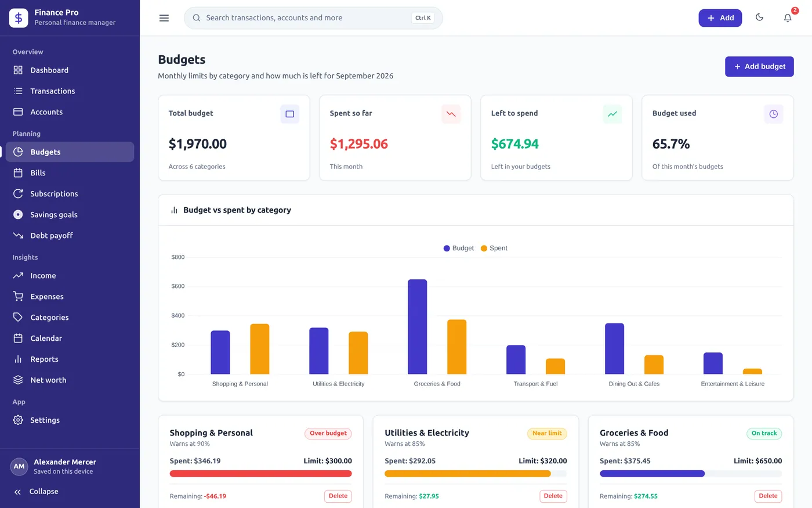Focus the search transactions input field
Screen dimensions: 812x508
point(313,18)
